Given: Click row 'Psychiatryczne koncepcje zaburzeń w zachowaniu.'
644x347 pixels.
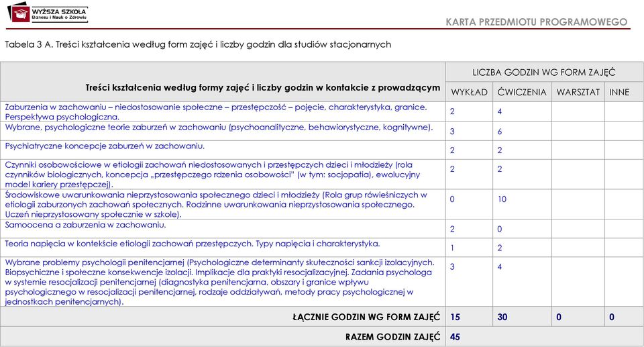Looking at the screenshot, I should tap(321, 150).
